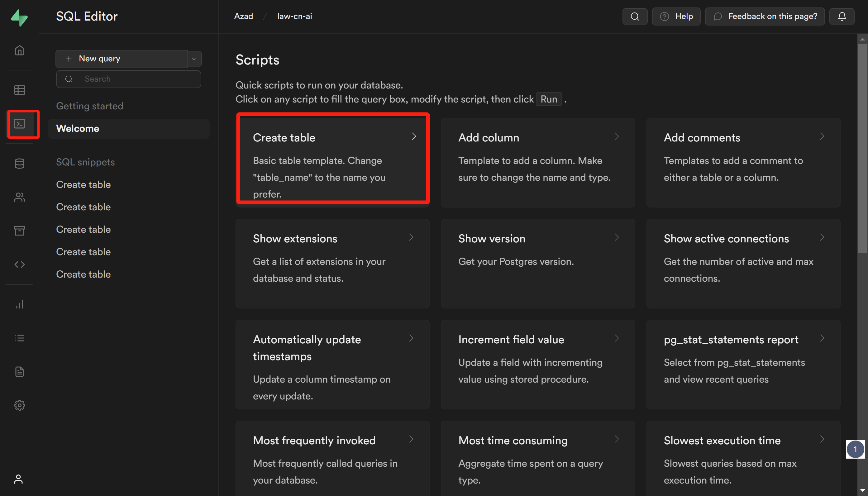
Task: Open the Create table script card
Action: coord(332,163)
